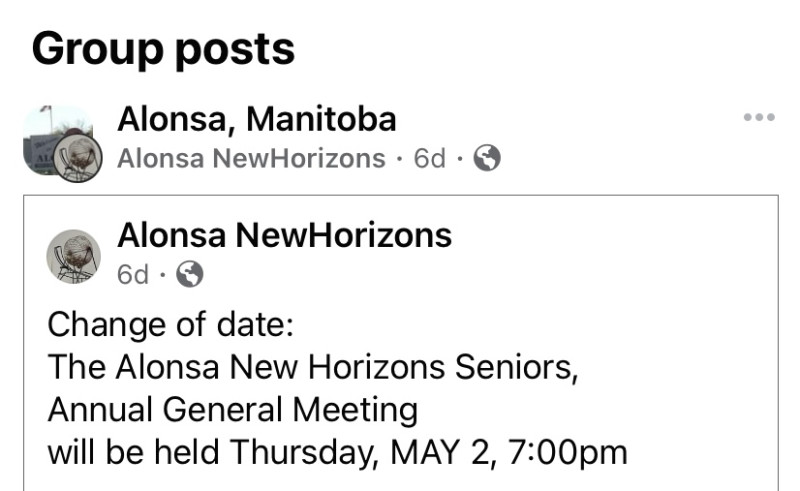800x491 pixels.
Task: Open the outer post's 6d timestamp
Action: (x=430, y=158)
